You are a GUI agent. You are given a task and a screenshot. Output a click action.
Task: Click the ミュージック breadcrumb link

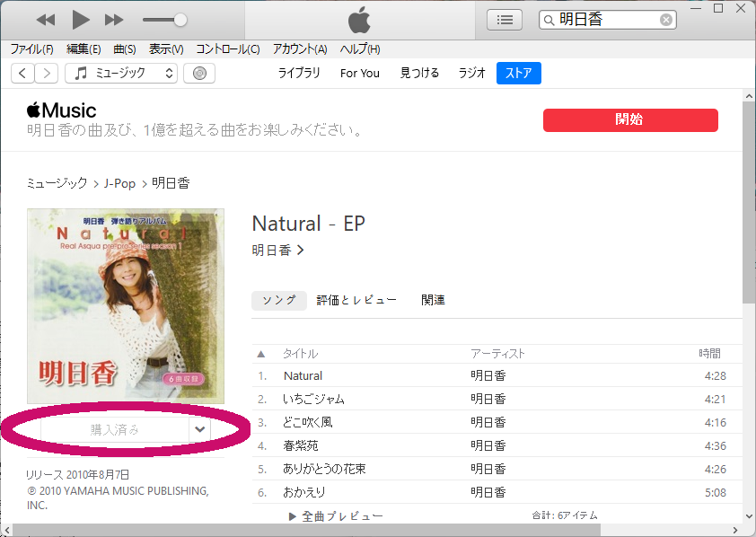click(57, 183)
